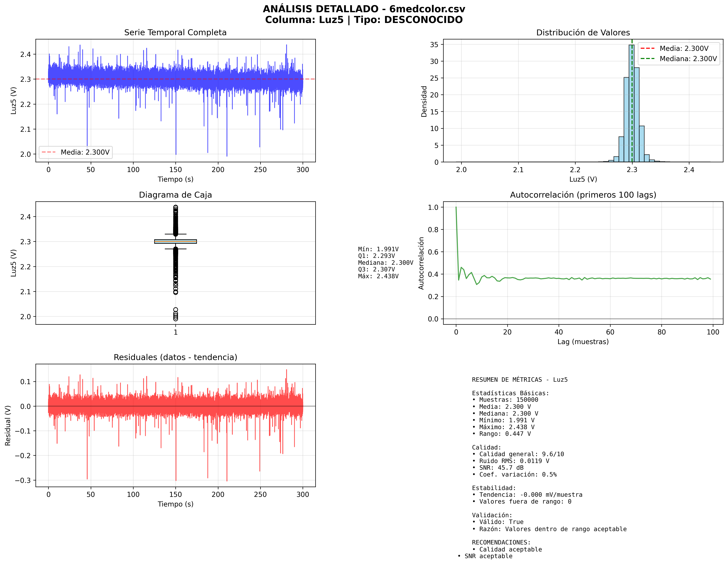Click the 'Serie Temporal Completa' plot title
This screenshot has width=728, height=571.
(175, 32)
